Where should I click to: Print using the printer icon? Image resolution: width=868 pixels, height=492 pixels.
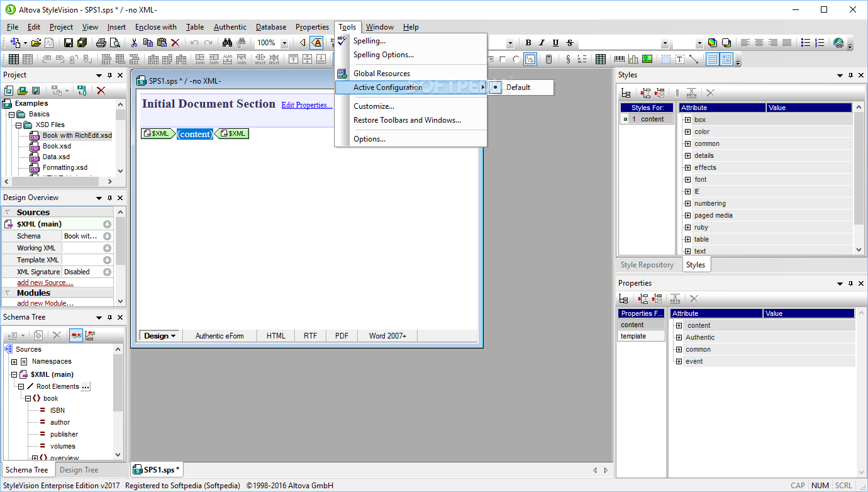pyautogui.click(x=101, y=43)
